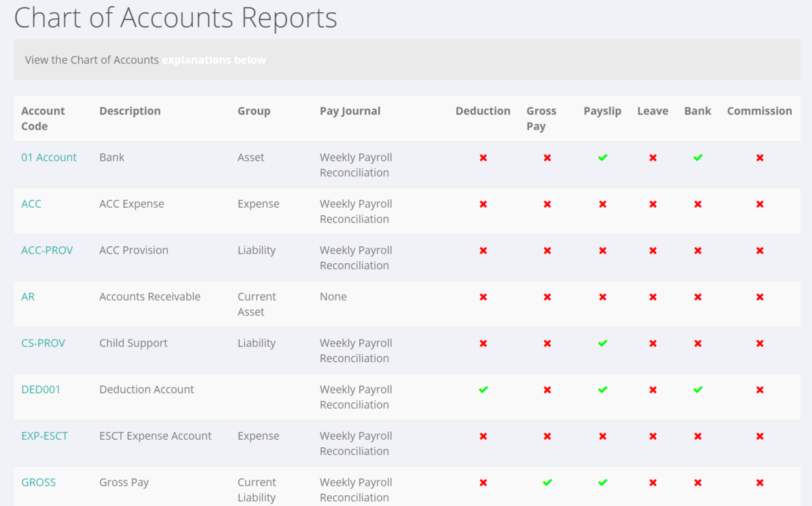Click the Pay Journal column header

tap(350, 110)
